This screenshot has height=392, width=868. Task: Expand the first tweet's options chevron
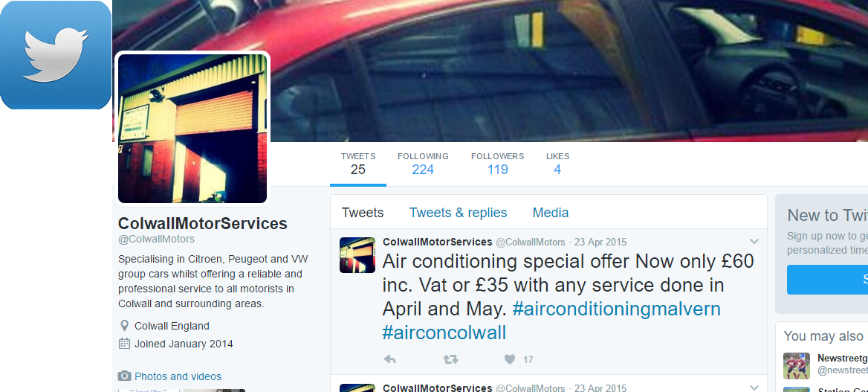click(x=754, y=241)
